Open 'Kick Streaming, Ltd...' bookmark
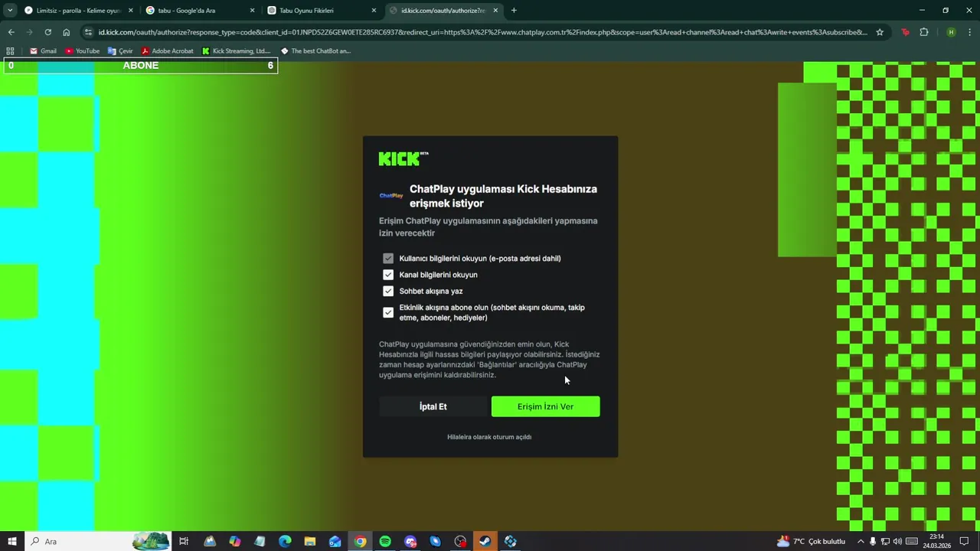Viewport: 980px width, 551px height. [236, 51]
